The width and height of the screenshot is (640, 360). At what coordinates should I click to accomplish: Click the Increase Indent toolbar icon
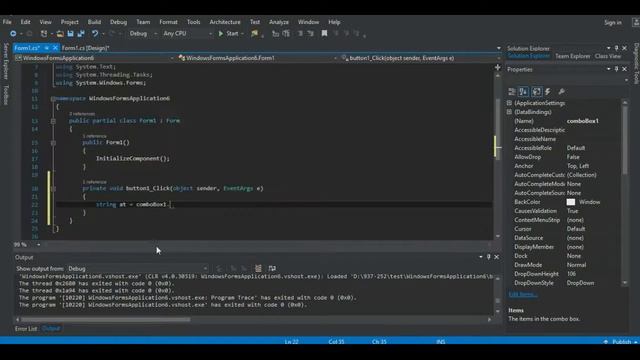tap(286, 33)
